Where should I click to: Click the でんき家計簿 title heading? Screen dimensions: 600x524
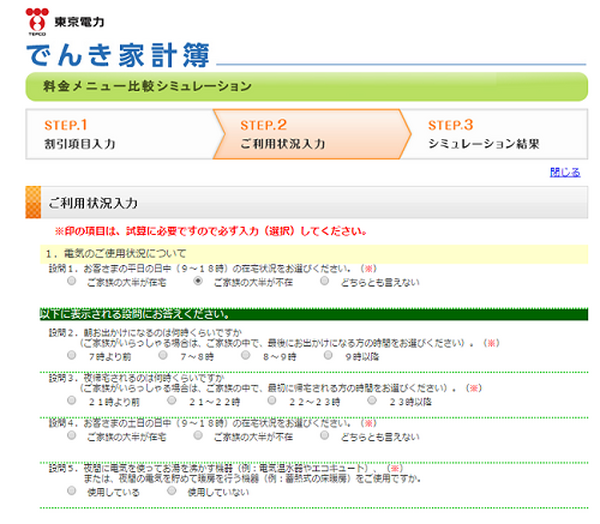[118, 55]
